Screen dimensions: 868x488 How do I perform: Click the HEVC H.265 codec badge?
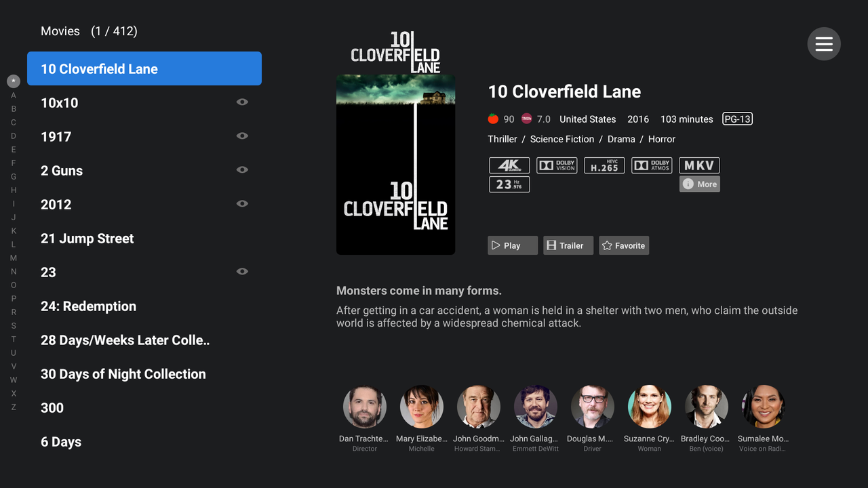click(604, 165)
